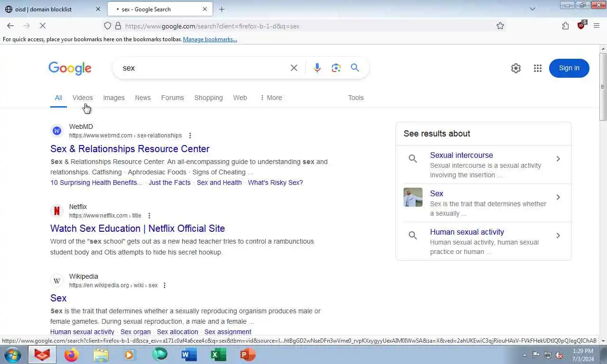Open Excel from the taskbar

coord(218,355)
